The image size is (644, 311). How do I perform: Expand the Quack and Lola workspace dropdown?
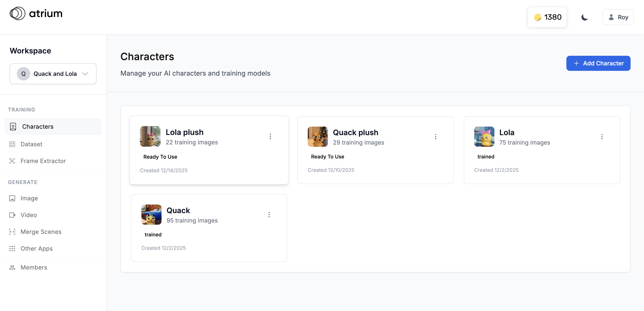click(53, 74)
